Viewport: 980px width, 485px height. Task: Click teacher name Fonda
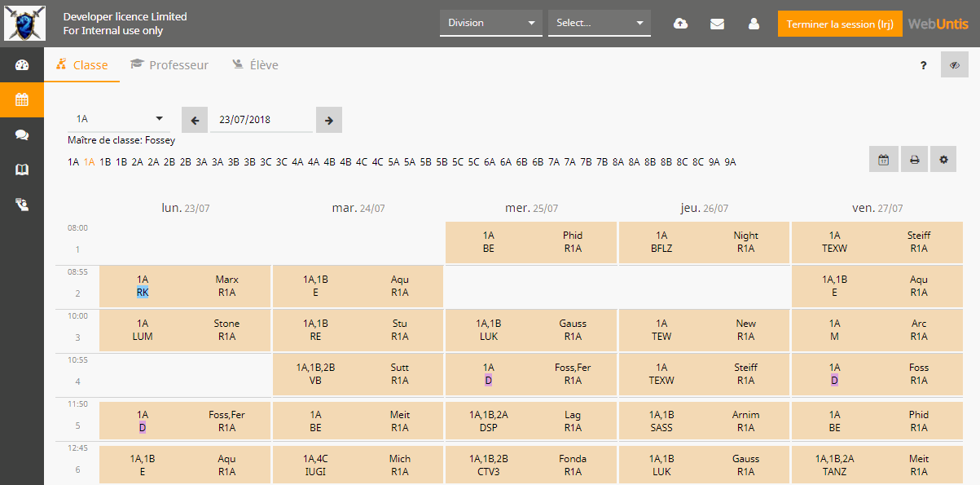click(x=573, y=459)
